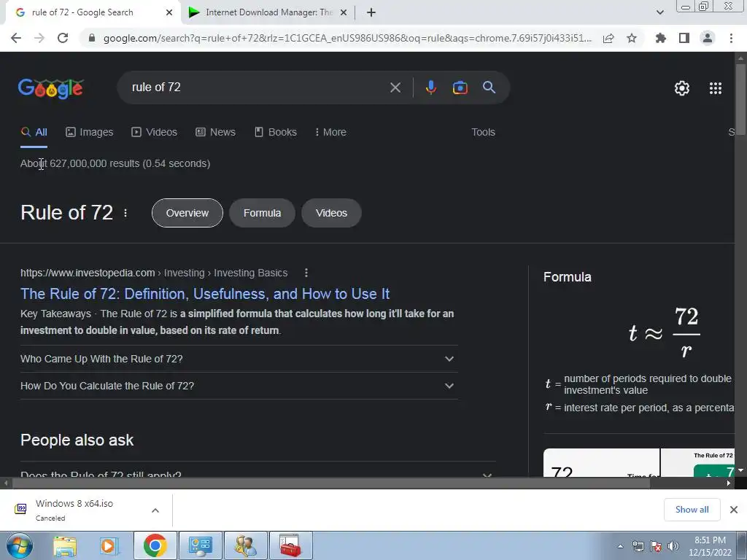Submit search with magnifier icon
747x560 pixels.
489,87
